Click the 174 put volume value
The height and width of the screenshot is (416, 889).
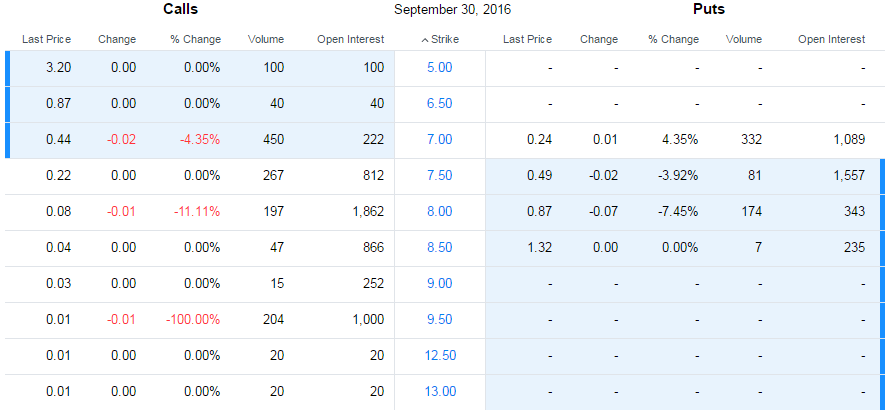(752, 212)
